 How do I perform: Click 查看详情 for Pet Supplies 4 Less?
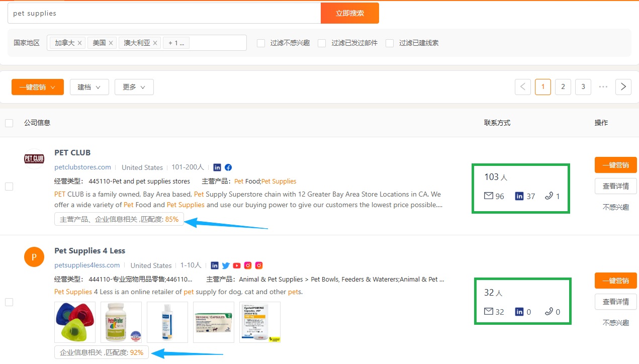616,302
